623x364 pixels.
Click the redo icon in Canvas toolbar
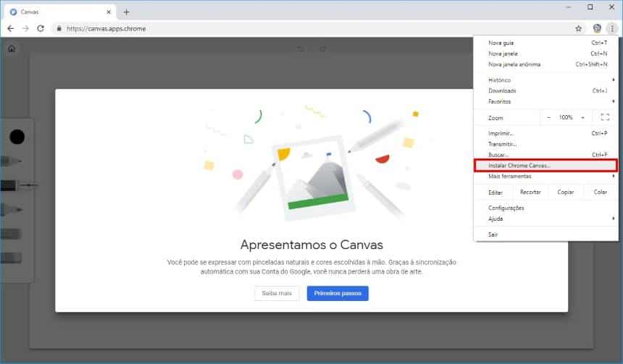(x=322, y=48)
